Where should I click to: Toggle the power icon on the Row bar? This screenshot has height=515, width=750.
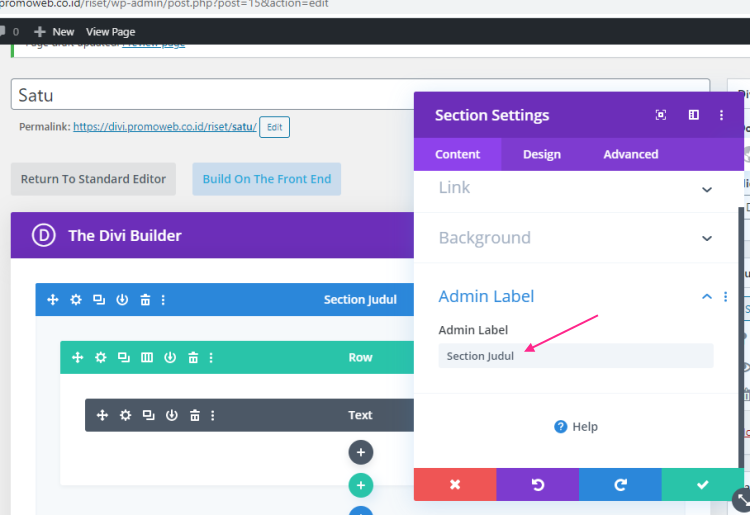[170, 358]
